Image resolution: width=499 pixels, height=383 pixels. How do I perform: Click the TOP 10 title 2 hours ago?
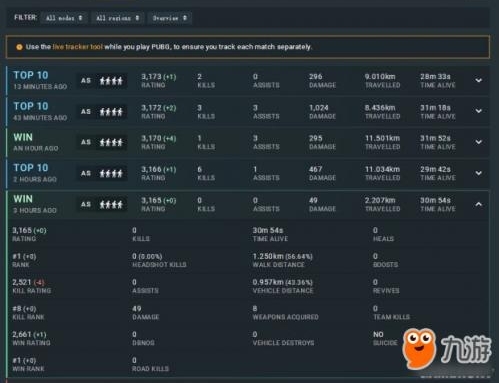pyautogui.click(x=31, y=168)
